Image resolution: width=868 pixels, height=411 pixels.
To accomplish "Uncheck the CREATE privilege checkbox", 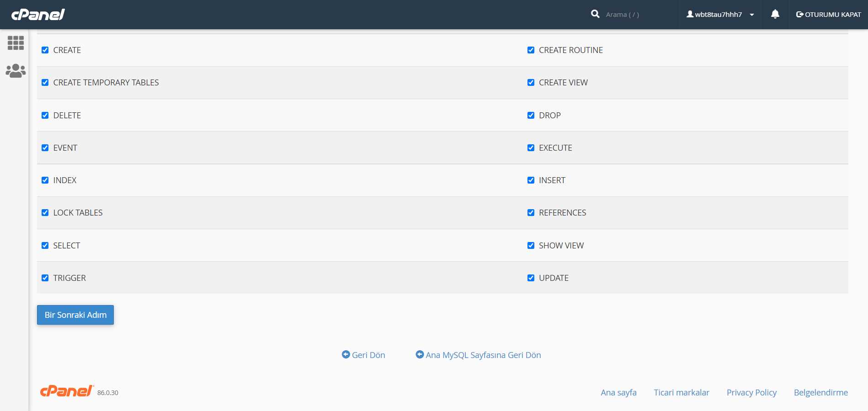I will [45, 50].
